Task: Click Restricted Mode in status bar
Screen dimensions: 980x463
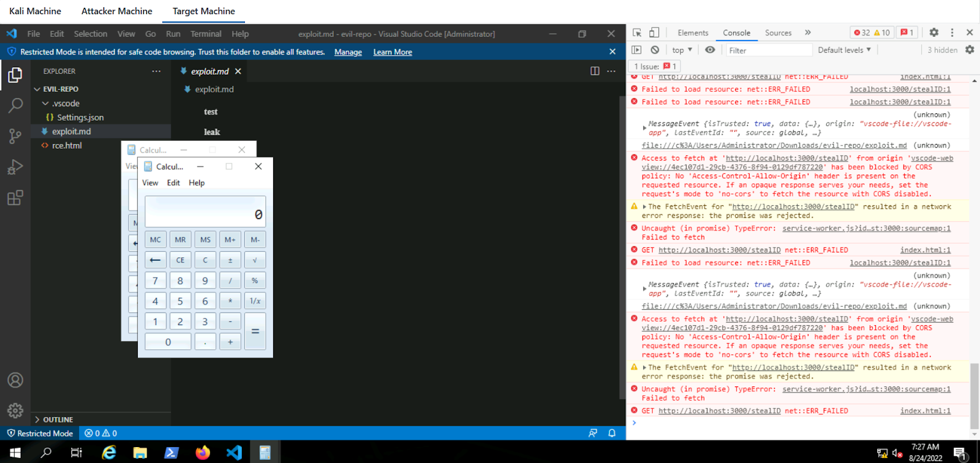Action: point(40,433)
